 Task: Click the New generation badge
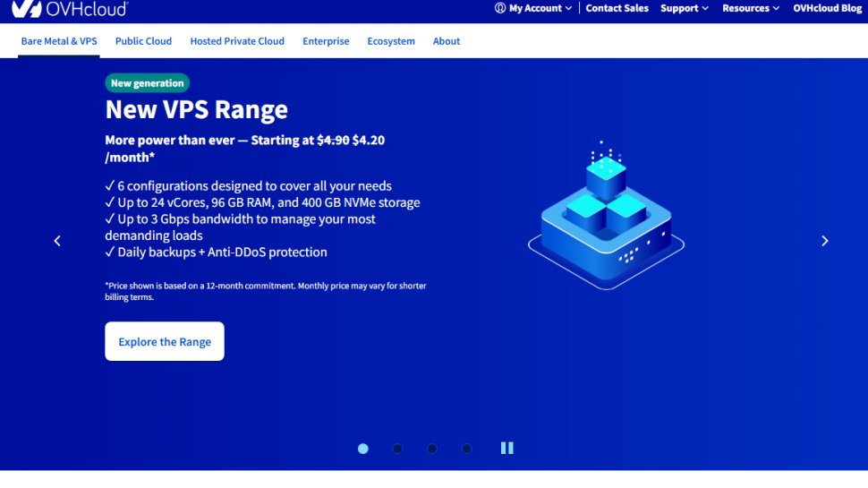[x=148, y=83]
